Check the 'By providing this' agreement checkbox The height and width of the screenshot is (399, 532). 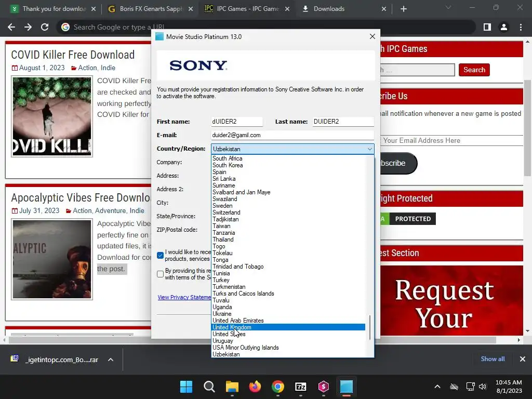point(160,274)
